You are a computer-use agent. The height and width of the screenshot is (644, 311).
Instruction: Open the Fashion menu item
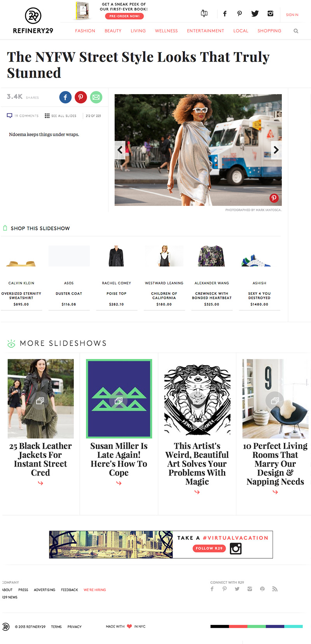[x=85, y=31]
